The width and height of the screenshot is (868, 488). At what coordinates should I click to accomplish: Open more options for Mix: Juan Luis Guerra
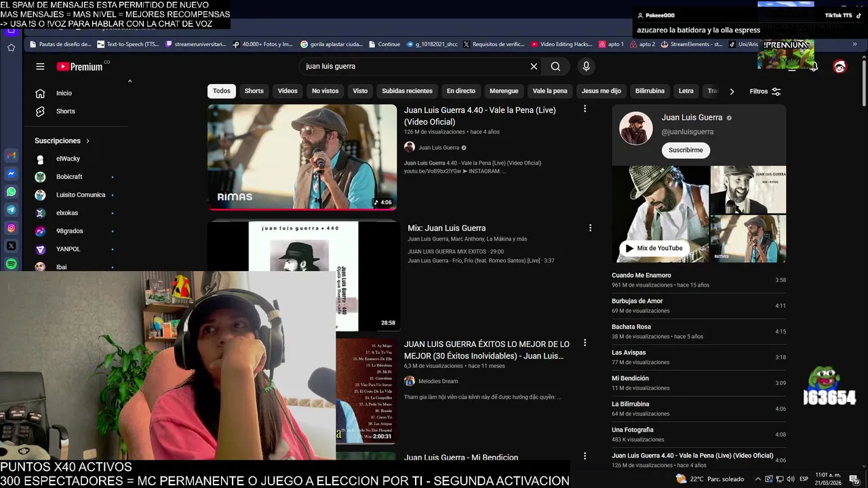click(590, 228)
